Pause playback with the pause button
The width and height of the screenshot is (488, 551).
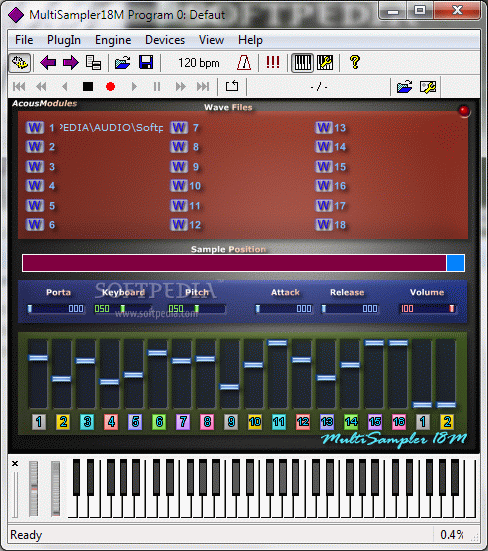click(x=157, y=86)
